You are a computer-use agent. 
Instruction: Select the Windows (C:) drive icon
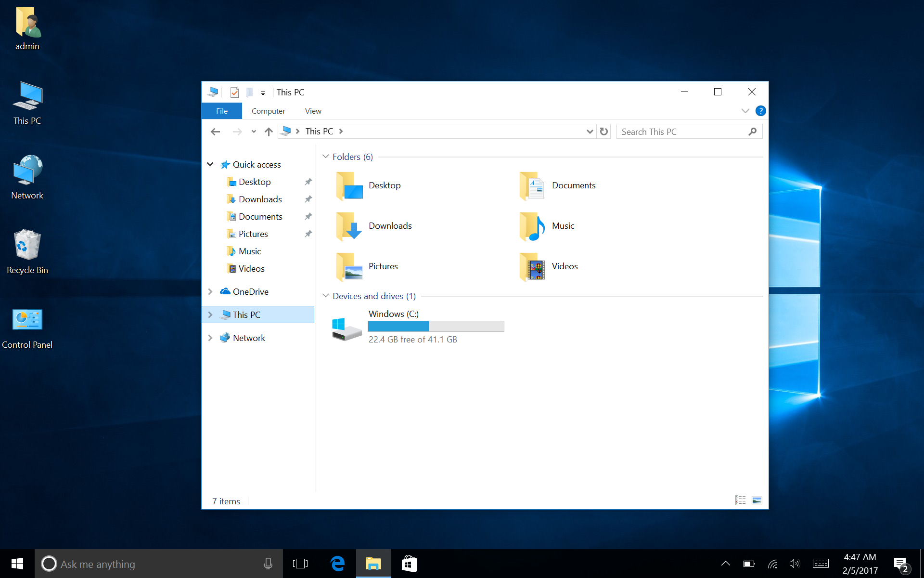click(x=346, y=329)
